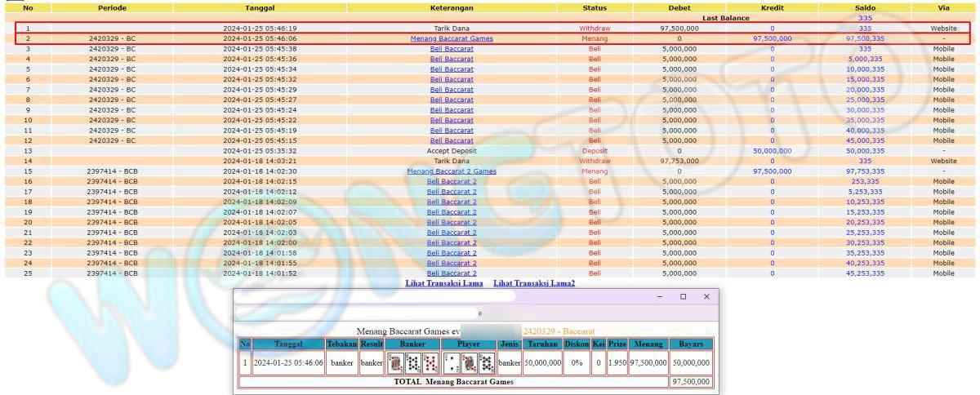Click the player's first card image

pos(451,362)
